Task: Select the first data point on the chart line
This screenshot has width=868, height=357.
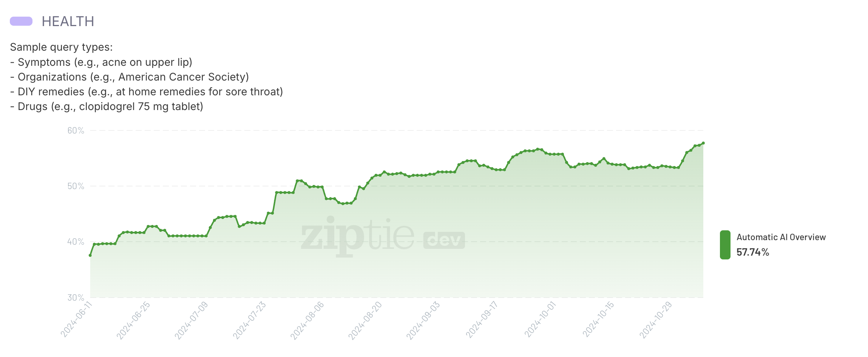Action: point(90,255)
